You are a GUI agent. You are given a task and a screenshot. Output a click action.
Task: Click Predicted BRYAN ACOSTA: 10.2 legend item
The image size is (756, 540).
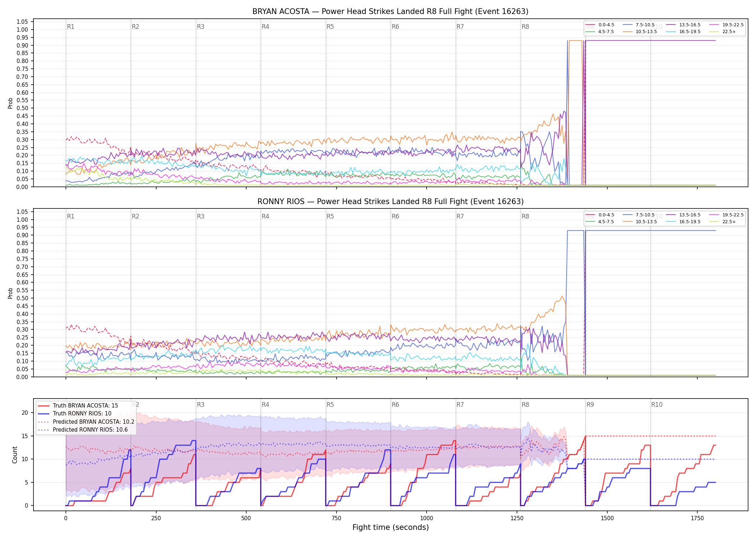coord(86,422)
